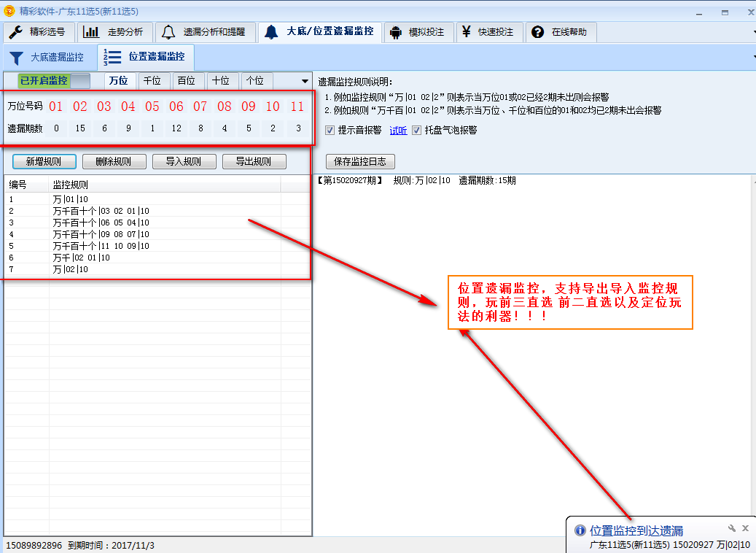Click the 新增规则 button
The width and height of the screenshot is (756, 553).
pyautogui.click(x=44, y=162)
